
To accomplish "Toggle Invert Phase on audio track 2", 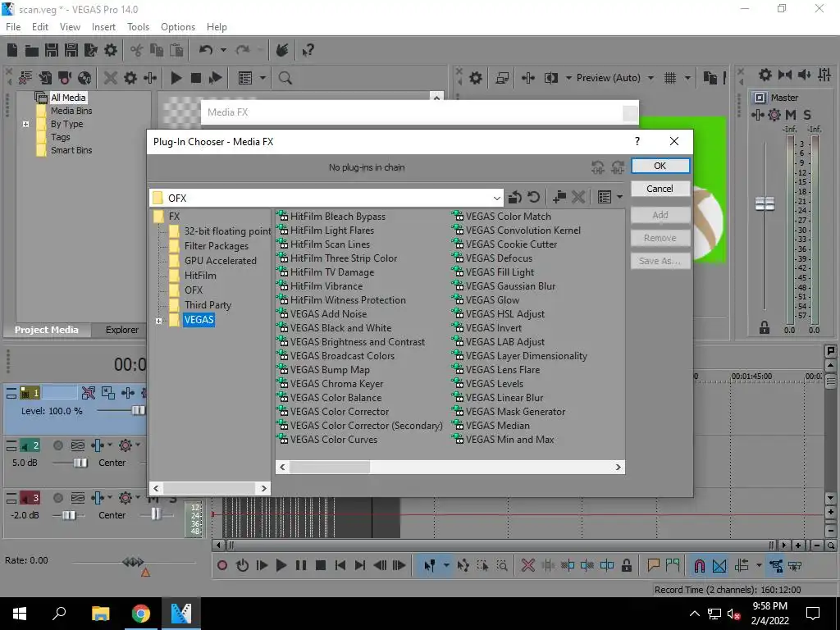I will coord(78,445).
